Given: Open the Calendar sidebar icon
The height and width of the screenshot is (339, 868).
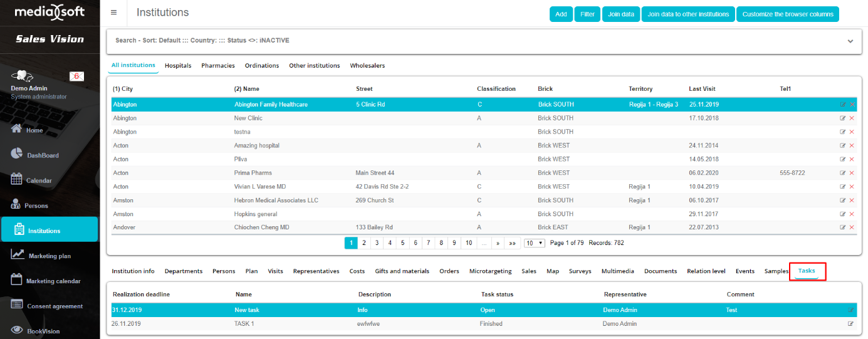Looking at the screenshot, I should (17, 179).
